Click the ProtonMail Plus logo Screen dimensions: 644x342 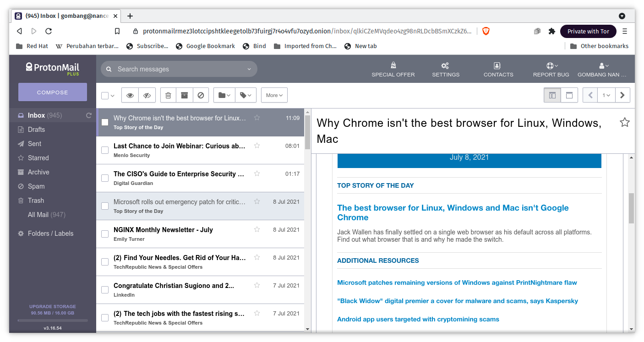pos(52,69)
